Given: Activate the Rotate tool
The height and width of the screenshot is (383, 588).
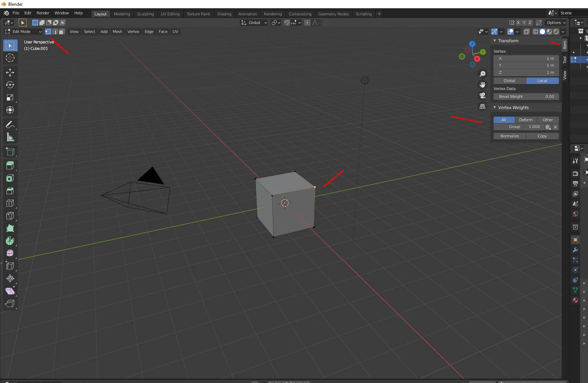Looking at the screenshot, I should tap(10, 85).
